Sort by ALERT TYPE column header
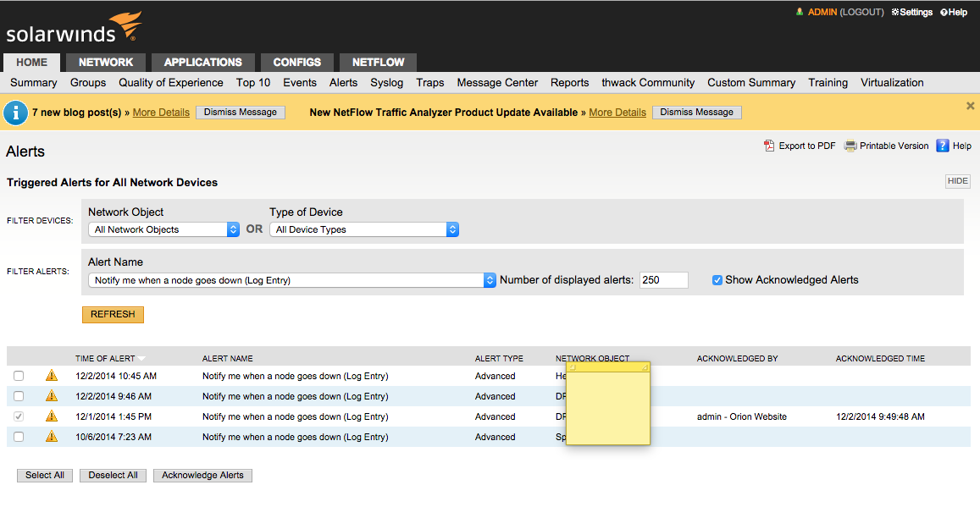The height and width of the screenshot is (518, 980). pyautogui.click(x=499, y=359)
